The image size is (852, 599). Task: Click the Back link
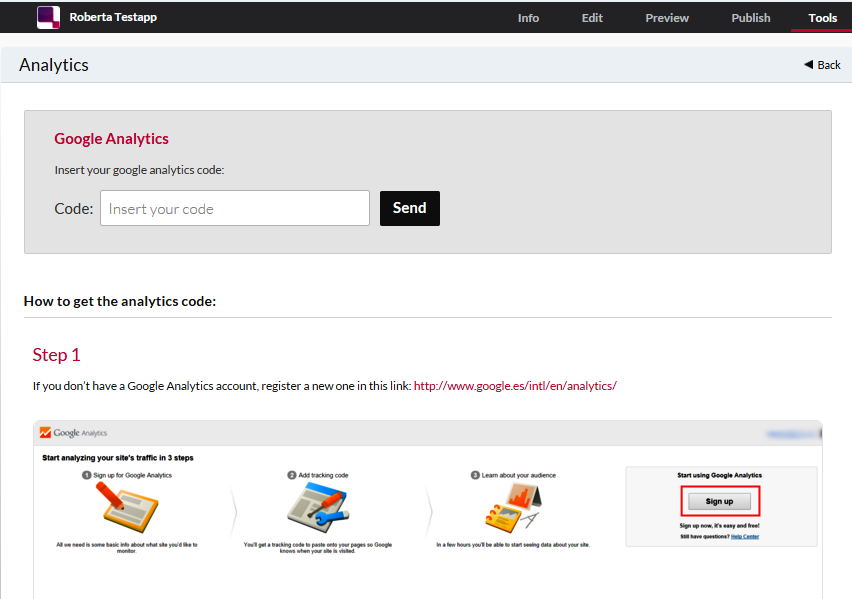[822, 65]
